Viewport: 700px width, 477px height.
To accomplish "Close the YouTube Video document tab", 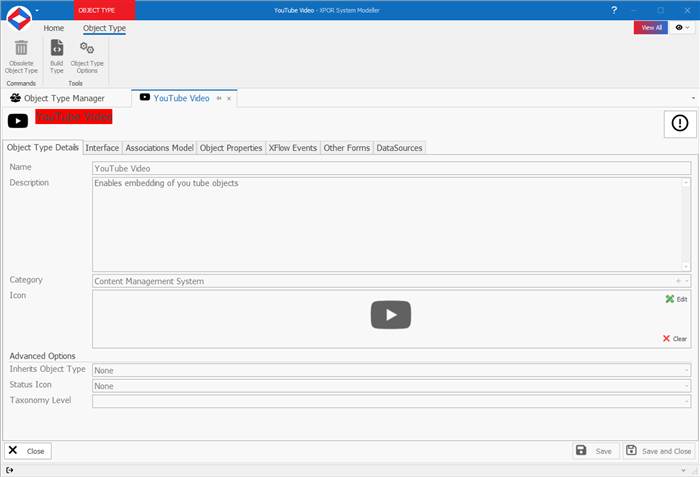I will 229,98.
